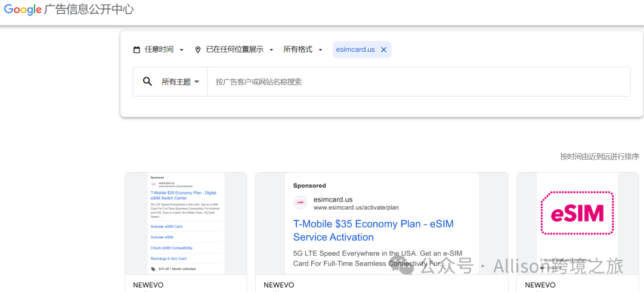Click 'Activate eSIM' sitelink in first ad
Screen dimensions: 644x292
[162, 237]
